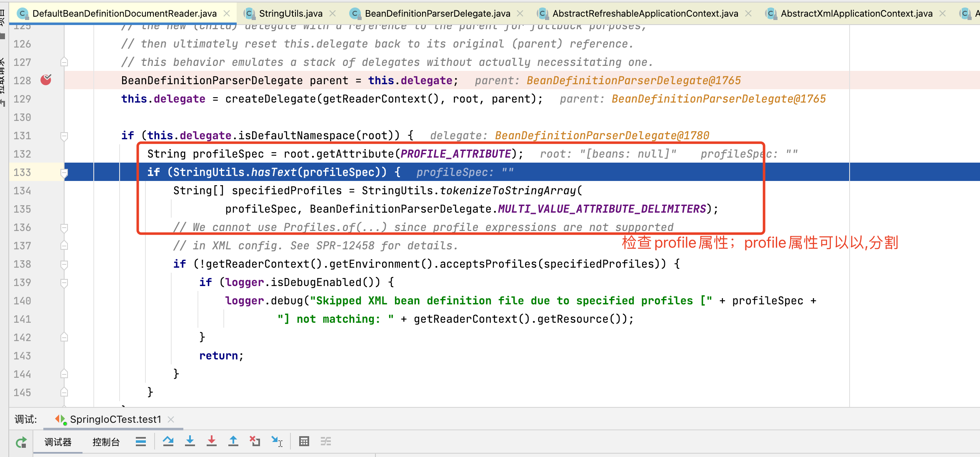Click the Step Over debug icon
980x457 pixels.
pos(168,441)
